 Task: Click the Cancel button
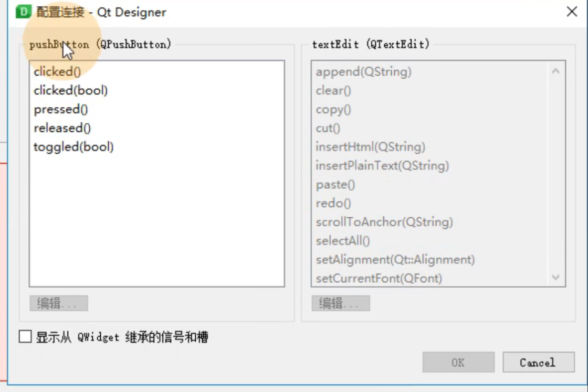click(x=539, y=362)
